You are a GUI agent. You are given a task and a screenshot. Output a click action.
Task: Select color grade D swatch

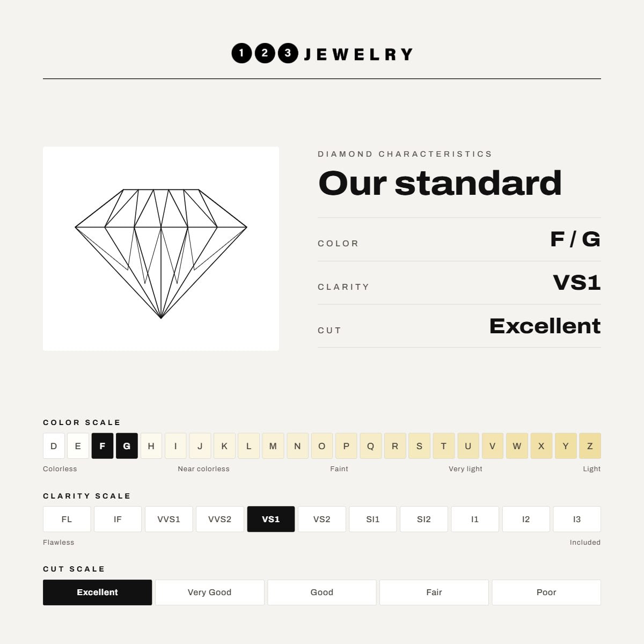54,446
